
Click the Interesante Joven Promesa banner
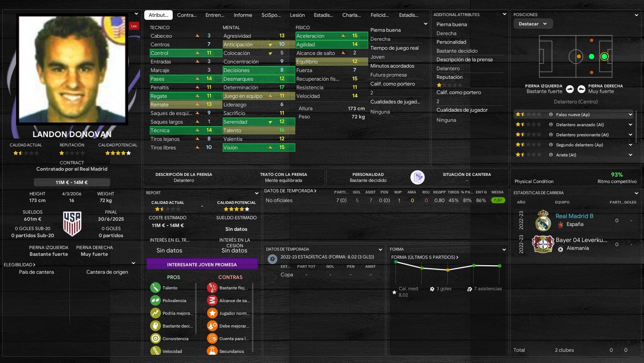coord(202,264)
